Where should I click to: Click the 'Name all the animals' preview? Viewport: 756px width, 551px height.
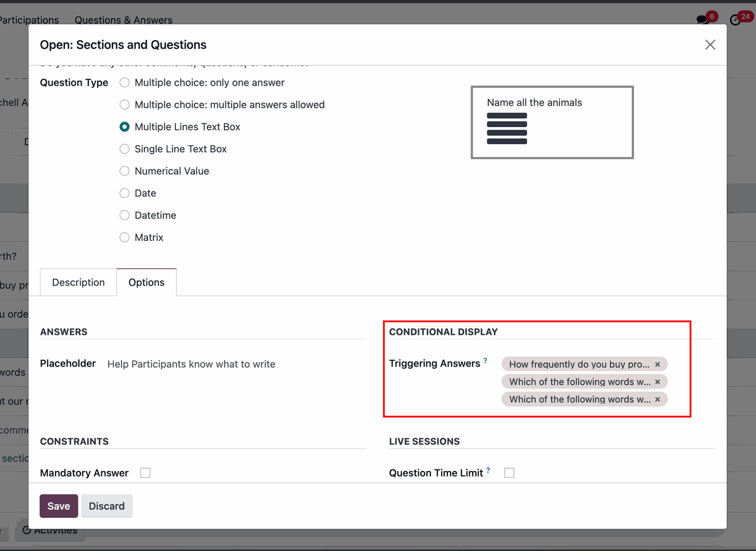[552, 122]
